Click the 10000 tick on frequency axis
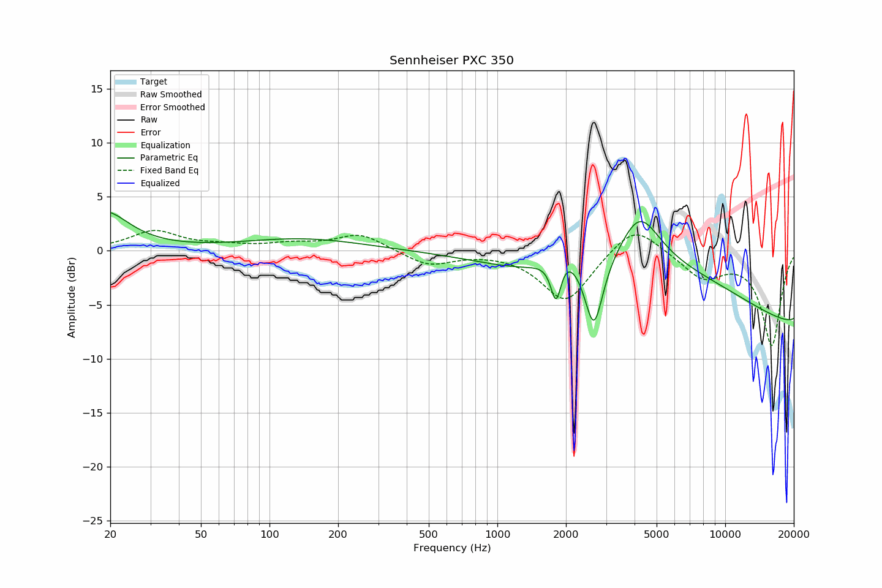 click(725, 534)
